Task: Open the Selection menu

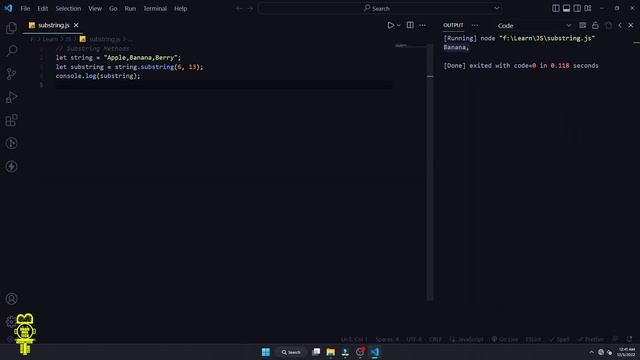Action: [x=68, y=9]
